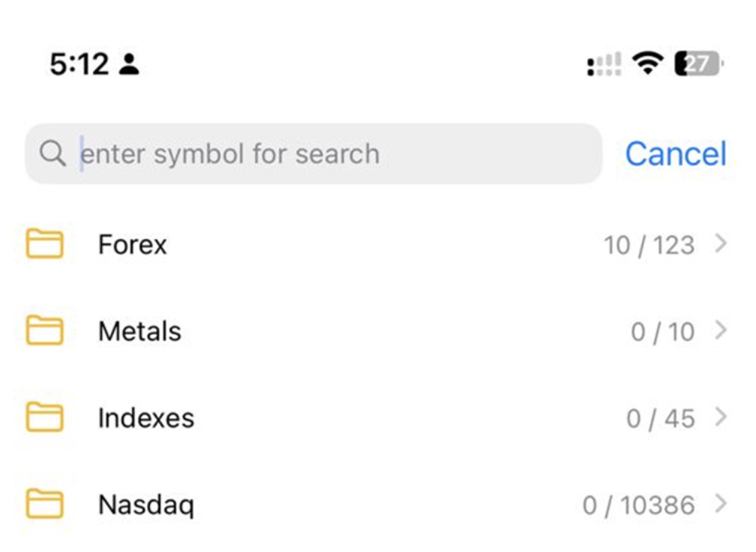Open the Metals symbol category
This screenshot has width=756, height=552.
(140, 332)
